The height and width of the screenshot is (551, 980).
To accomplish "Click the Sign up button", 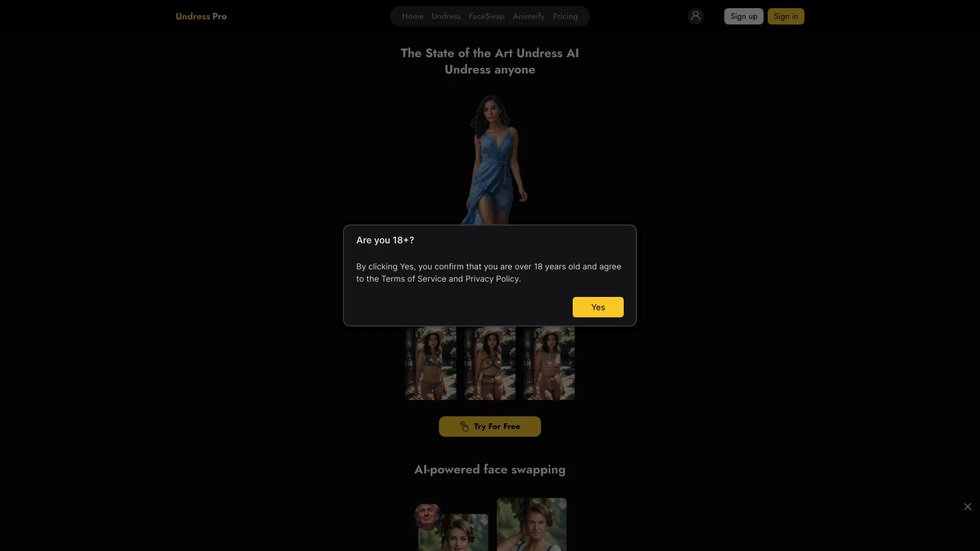I will pyautogui.click(x=744, y=16).
